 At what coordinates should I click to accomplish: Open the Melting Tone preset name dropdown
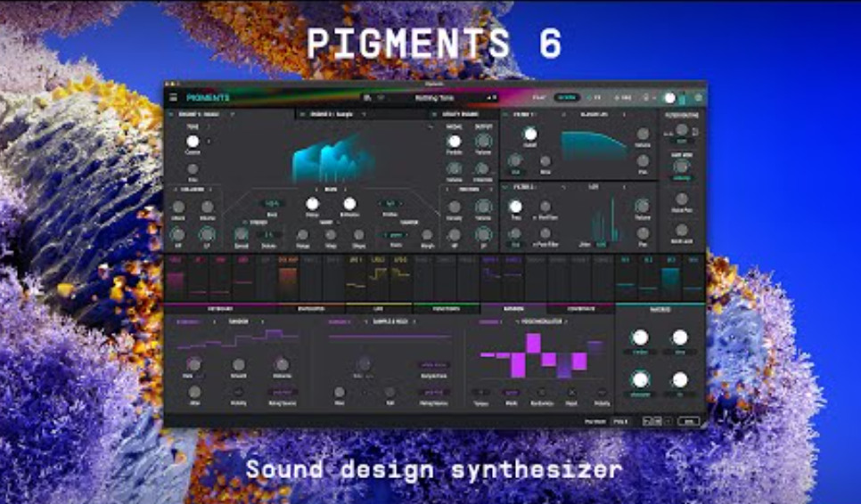click(x=434, y=98)
